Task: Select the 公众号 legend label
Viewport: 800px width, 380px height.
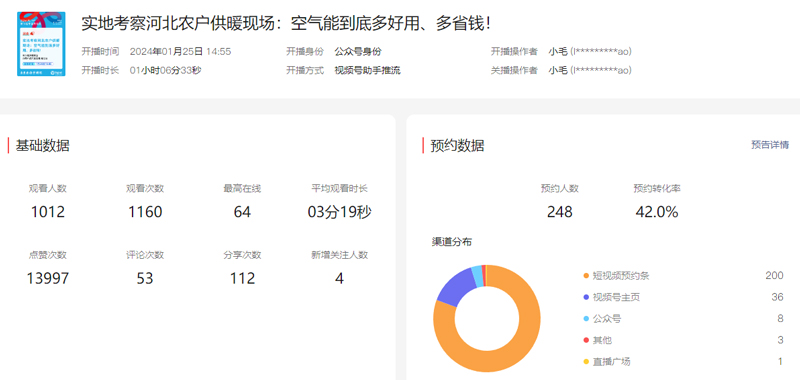Action: tap(607, 319)
